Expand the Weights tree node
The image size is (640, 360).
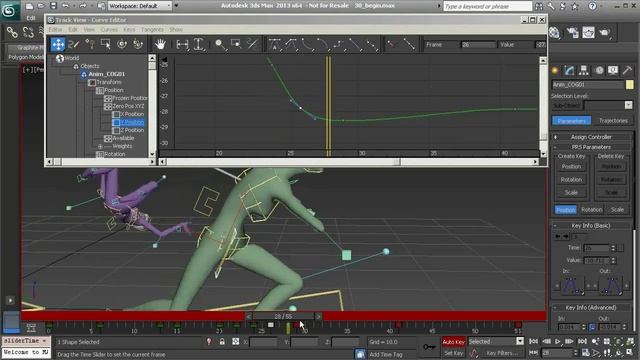(x=100, y=146)
